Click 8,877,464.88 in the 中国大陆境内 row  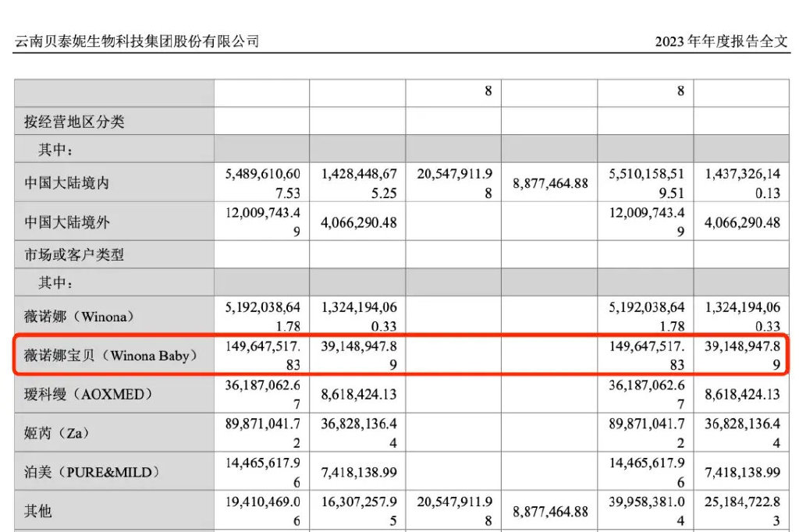tap(550, 183)
